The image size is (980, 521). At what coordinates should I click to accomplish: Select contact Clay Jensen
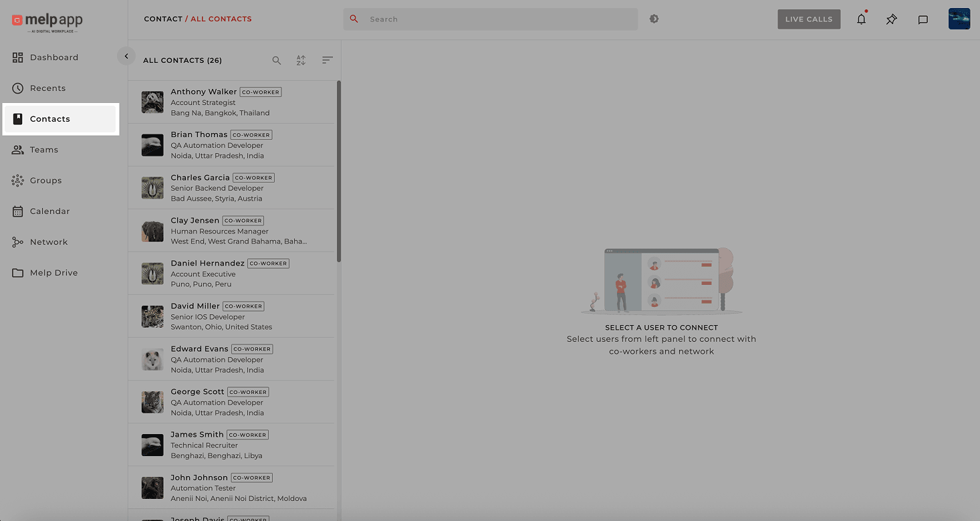click(x=231, y=230)
